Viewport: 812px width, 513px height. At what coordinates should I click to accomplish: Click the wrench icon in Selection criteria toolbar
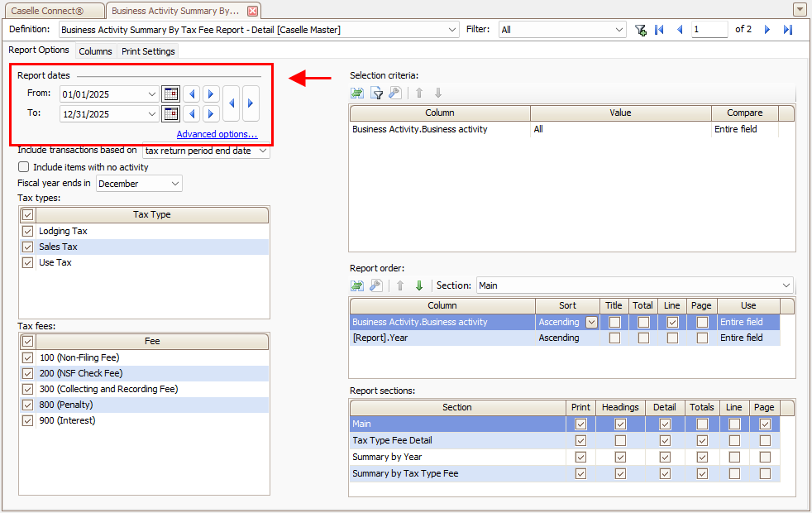395,93
